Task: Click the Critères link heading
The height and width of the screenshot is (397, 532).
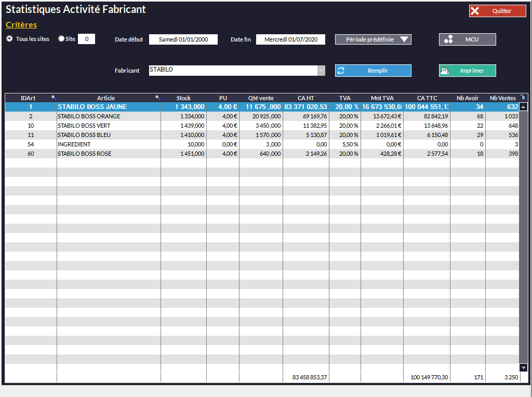Action: click(21, 25)
